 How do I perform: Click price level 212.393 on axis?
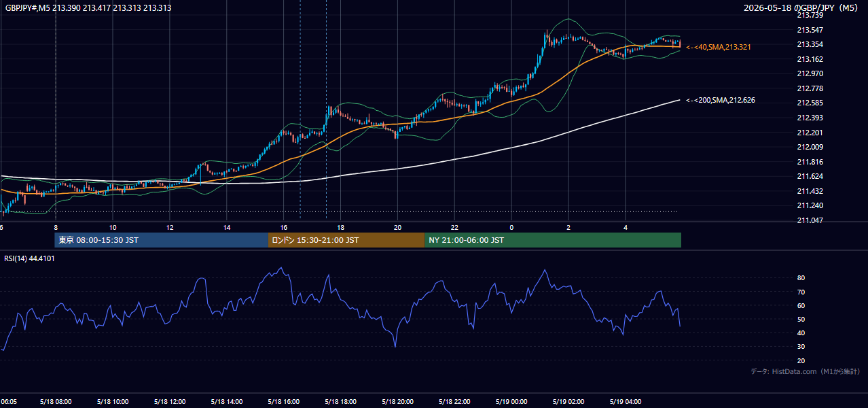click(810, 118)
